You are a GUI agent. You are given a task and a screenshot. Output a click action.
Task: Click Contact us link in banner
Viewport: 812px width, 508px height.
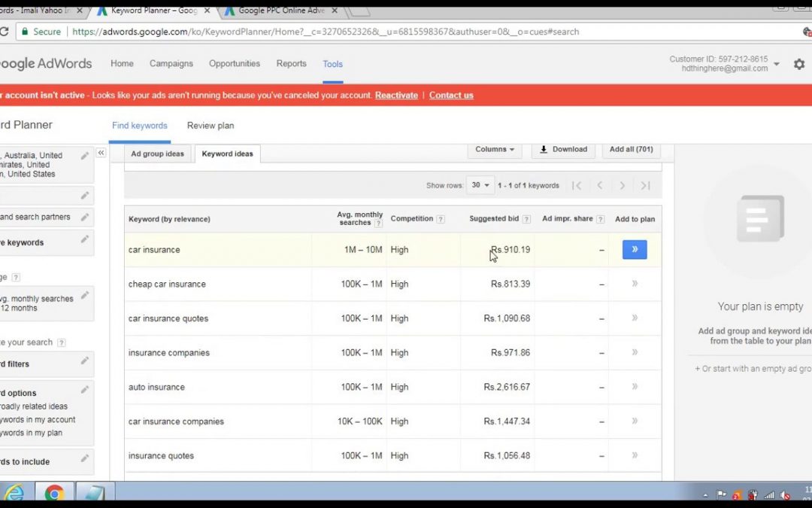tap(451, 96)
